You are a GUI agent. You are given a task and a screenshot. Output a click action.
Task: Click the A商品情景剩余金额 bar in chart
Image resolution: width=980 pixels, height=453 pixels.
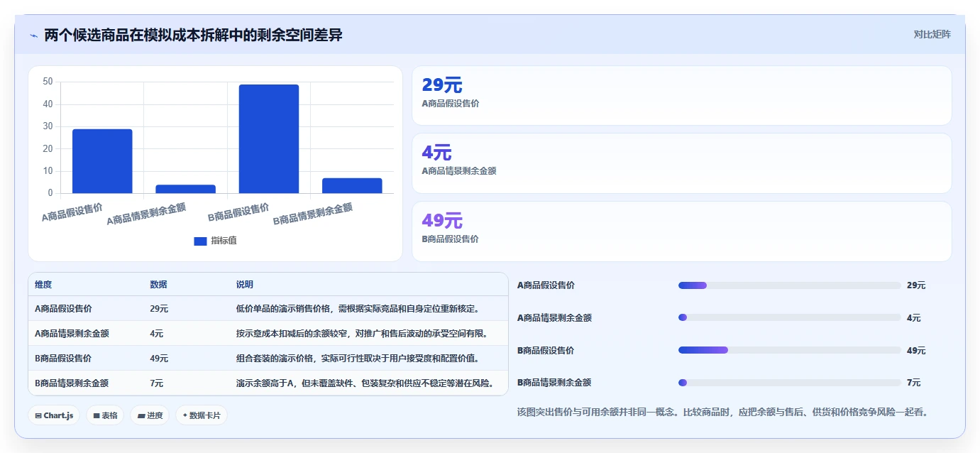[185, 189]
